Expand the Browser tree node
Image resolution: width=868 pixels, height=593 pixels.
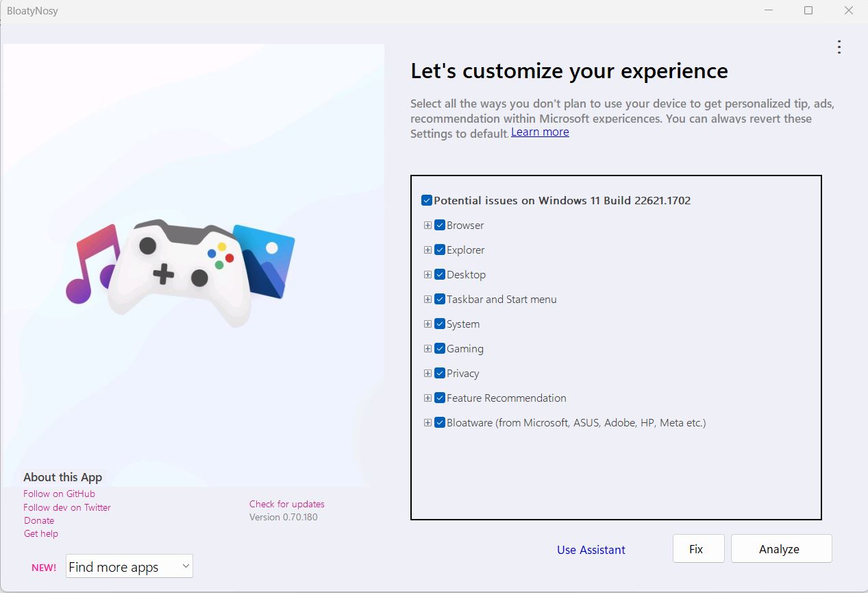(x=427, y=225)
